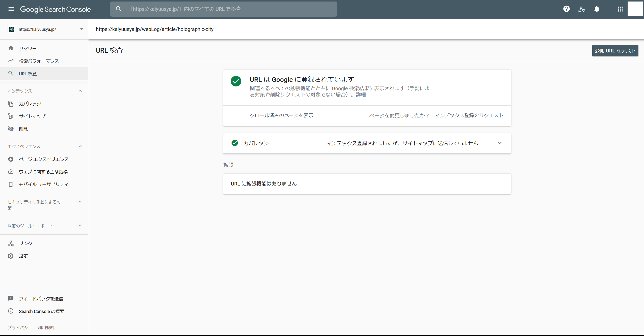Open the 利用規約 link

[46, 327]
